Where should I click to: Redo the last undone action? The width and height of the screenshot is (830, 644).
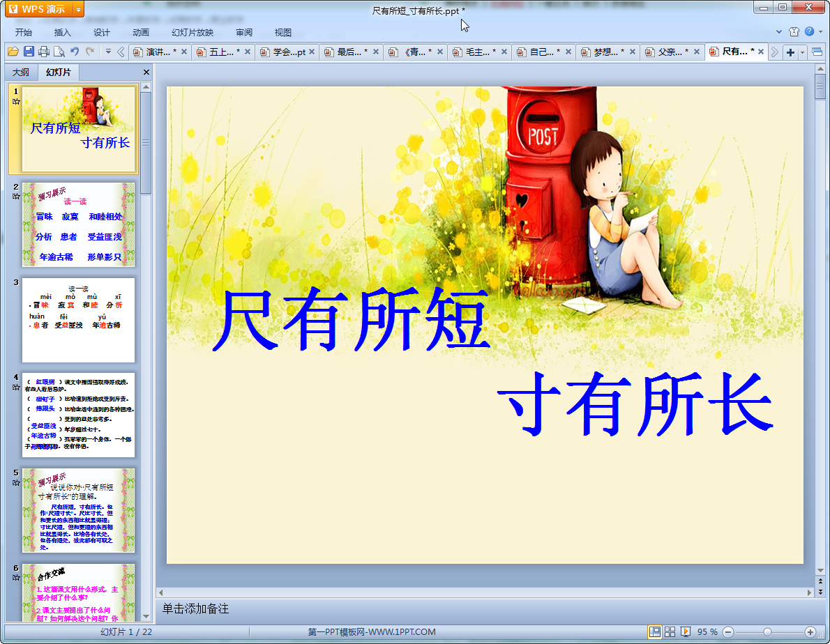[x=90, y=52]
